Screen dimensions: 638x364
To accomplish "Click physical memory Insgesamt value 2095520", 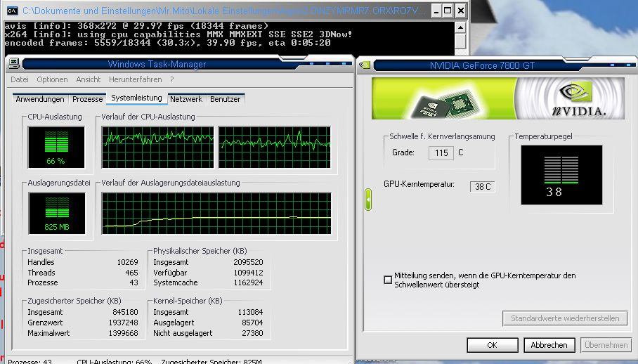I will [248, 262].
